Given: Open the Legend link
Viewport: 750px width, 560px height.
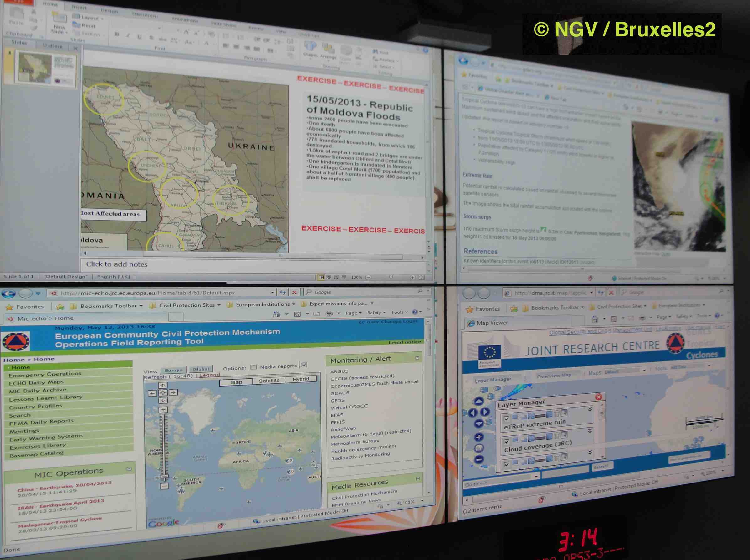Looking at the screenshot, I should coord(210,375).
